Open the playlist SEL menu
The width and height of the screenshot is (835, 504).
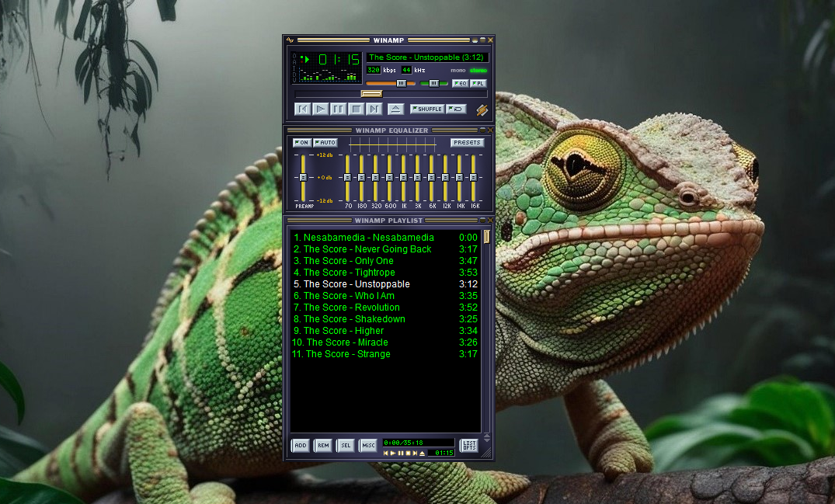point(346,446)
